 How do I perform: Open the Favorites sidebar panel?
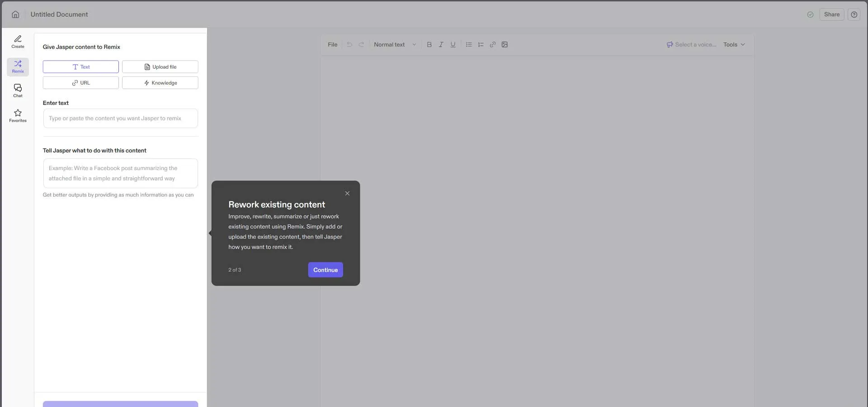click(x=18, y=116)
